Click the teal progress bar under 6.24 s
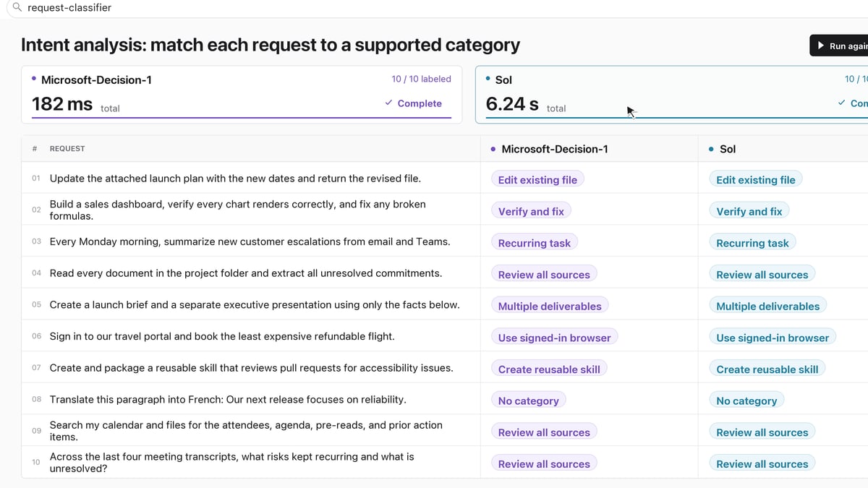Screen dimensions: 868x488 (677, 117)
